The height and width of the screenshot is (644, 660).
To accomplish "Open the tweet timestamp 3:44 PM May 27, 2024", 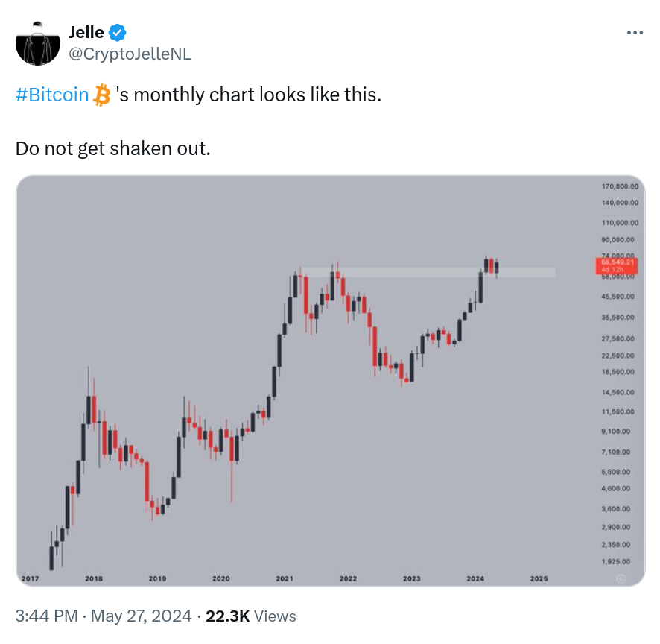I will click(x=103, y=616).
